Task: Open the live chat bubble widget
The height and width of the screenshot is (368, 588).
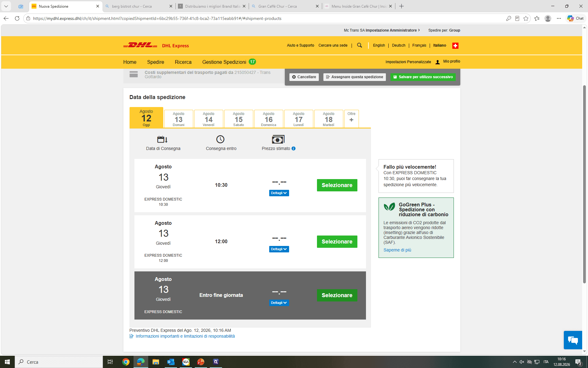Action: (x=573, y=340)
